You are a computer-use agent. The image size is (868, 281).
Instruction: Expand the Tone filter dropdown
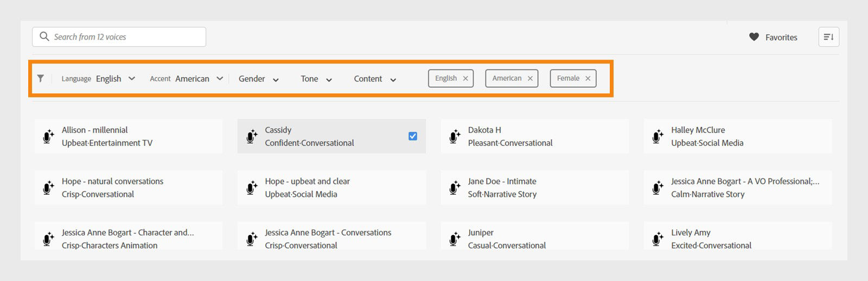point(316,79)
